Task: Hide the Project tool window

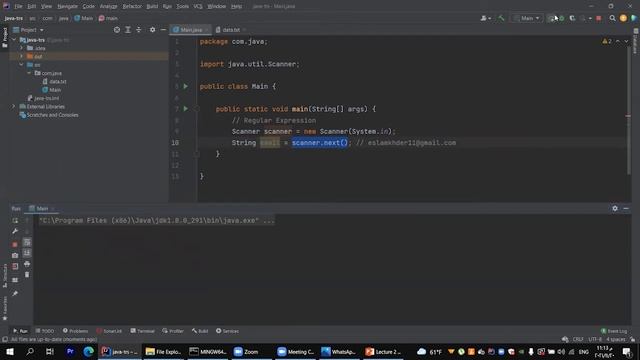Action: click(163, 30)
